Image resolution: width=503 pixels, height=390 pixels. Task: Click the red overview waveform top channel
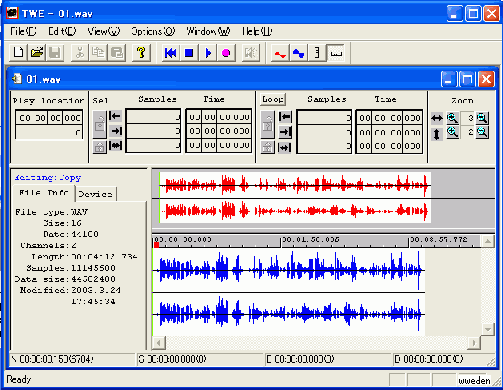tap(295, 185)
